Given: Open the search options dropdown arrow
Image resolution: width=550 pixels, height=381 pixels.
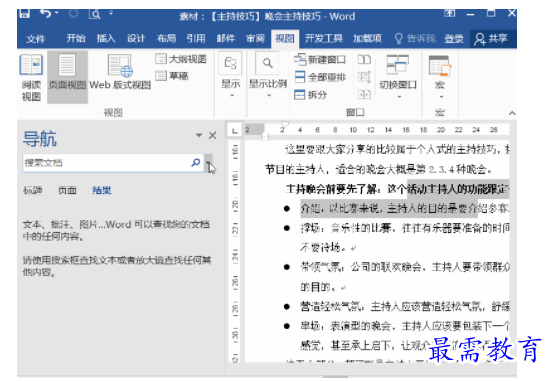Looking at the screenshot, I should coord(208,163).
